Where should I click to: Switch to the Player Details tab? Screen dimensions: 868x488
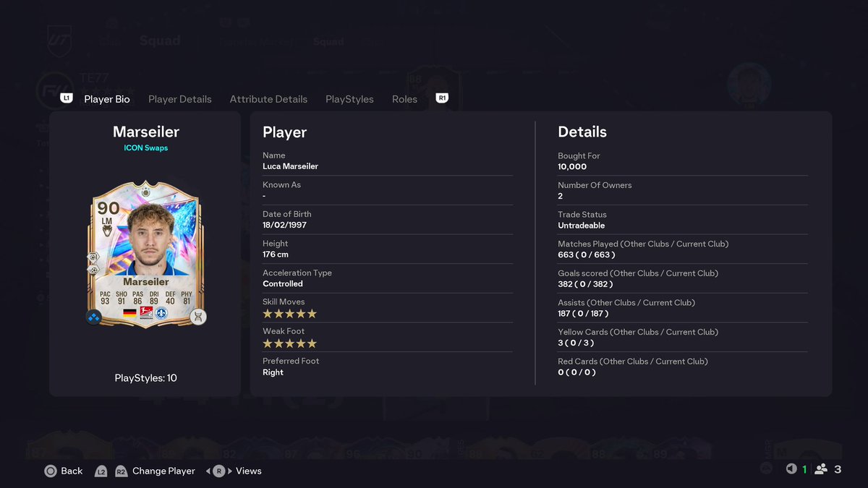click(180, 99)
